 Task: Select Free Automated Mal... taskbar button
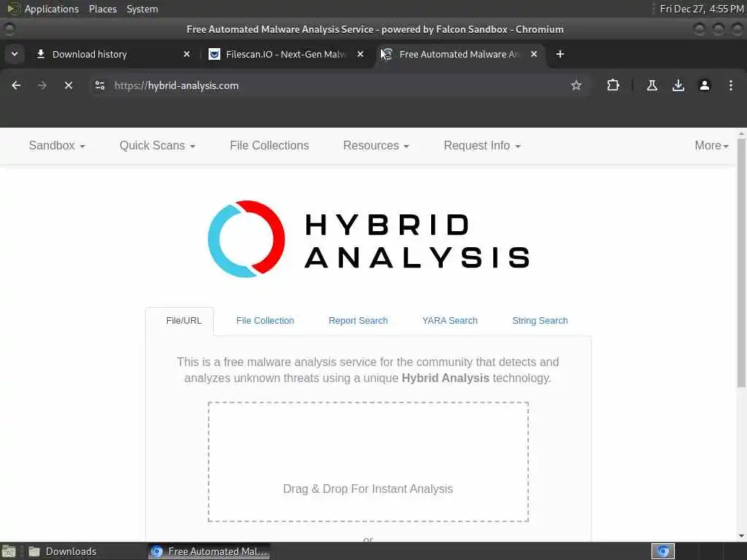pyautogui.click(x=209, y=551)
